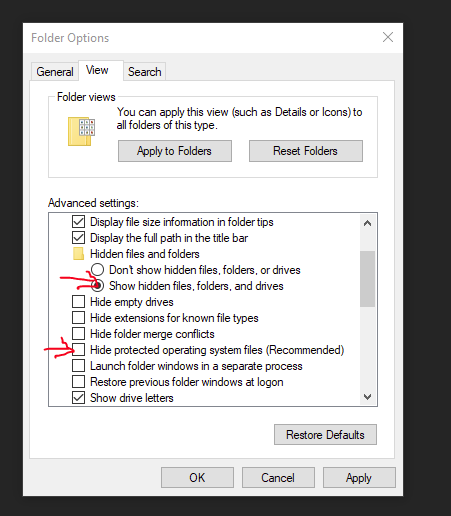Click the scroll down arrow in Advanced settings
The image size is (451, 516).
pos(368,397)
